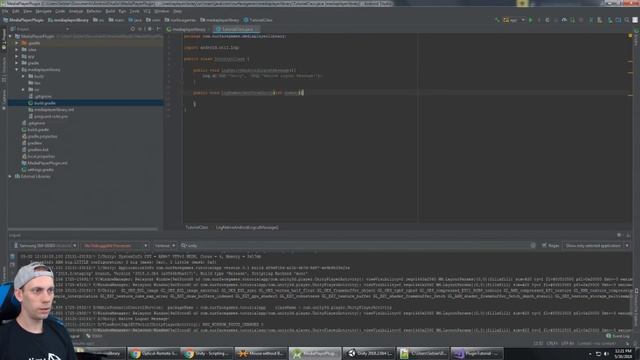640x360 pixels.
Task: Select gradle.properties file
Action: (40, 136)
